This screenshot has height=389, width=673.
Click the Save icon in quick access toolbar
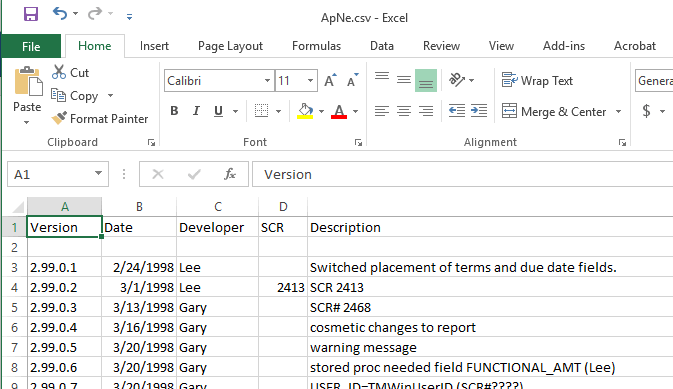click(31, 14)
